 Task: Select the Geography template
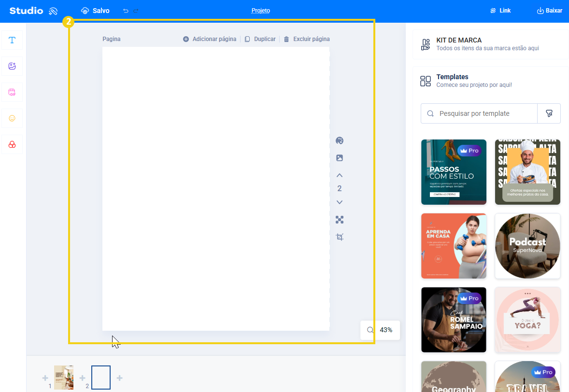point(454,377)
